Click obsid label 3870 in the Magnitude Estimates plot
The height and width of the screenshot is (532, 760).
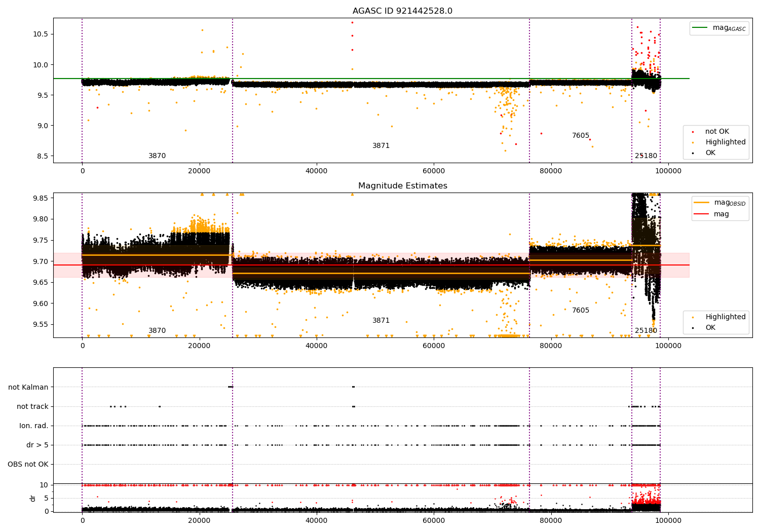point(157,331)
